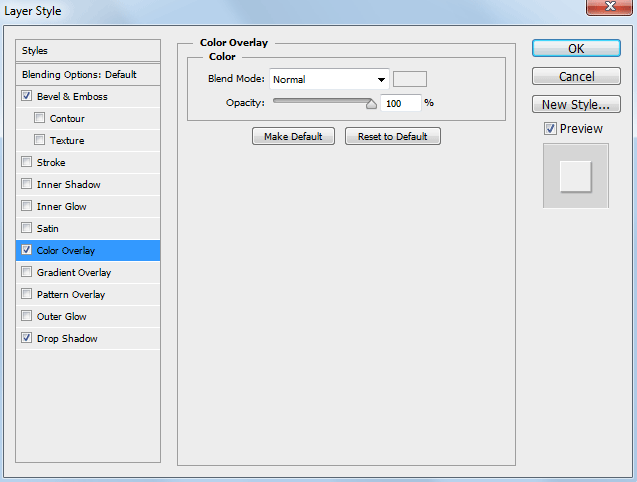Click Make Default button
637x482 pixels.
click(x=293, y=136)
